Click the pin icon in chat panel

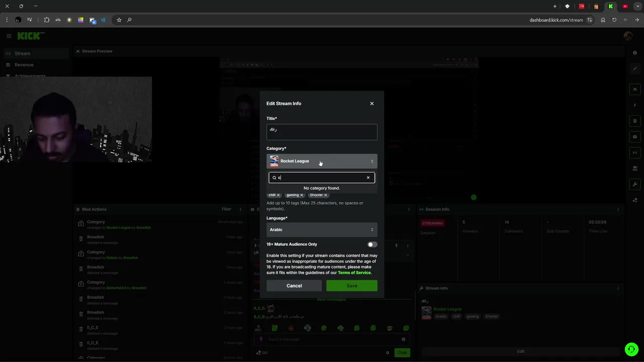[x=396, y=245]
